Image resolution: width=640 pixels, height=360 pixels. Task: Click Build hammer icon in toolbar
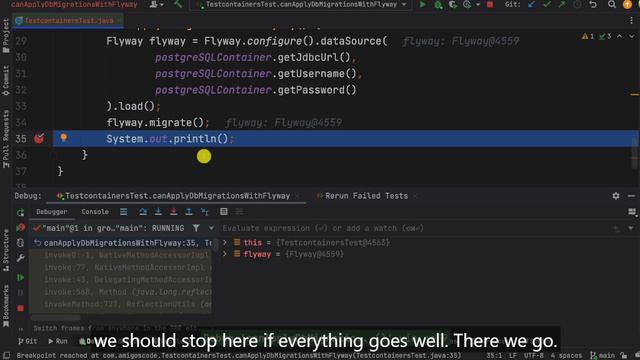(178, 4)
